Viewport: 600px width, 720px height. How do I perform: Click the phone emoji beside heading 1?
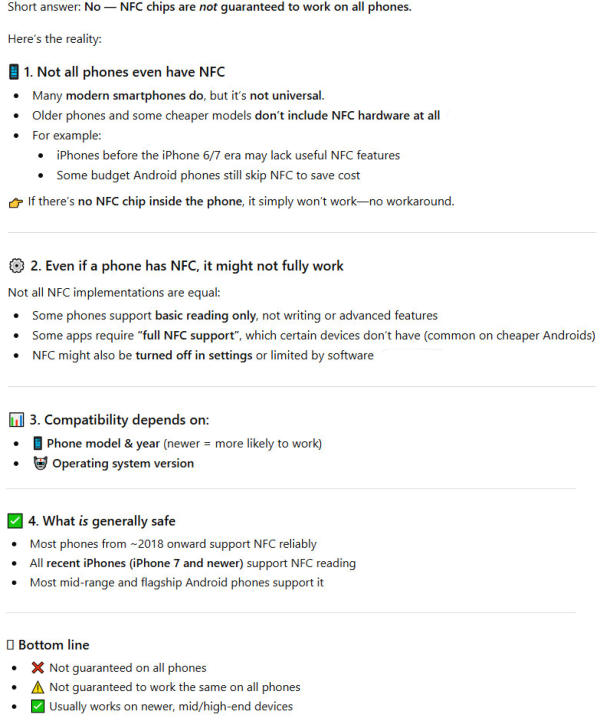[x=14, y=72]
